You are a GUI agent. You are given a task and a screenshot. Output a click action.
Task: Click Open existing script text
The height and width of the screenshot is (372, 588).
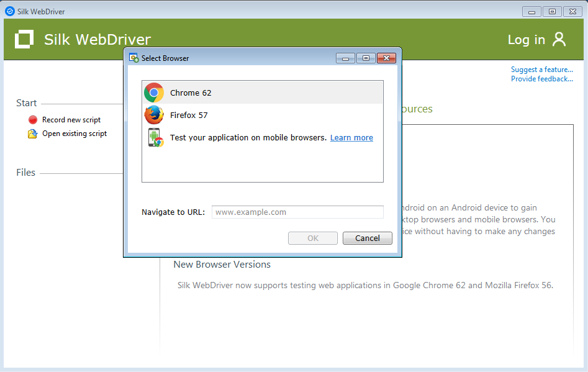(75, 134)
